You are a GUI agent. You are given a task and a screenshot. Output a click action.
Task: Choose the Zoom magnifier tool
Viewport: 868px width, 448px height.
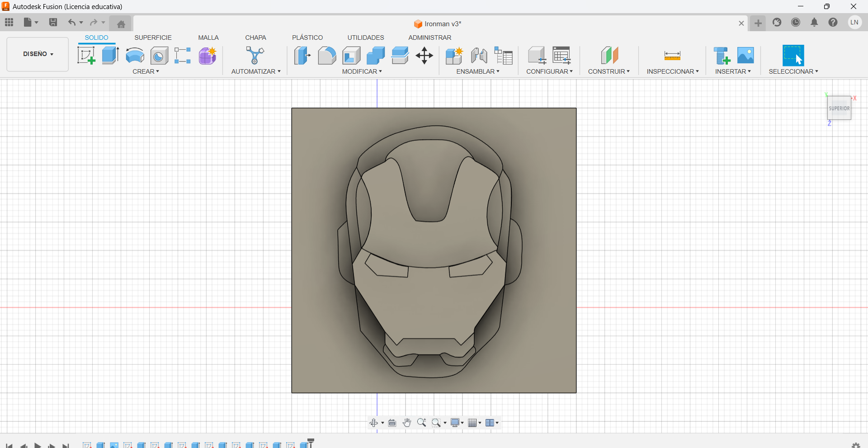421,423
